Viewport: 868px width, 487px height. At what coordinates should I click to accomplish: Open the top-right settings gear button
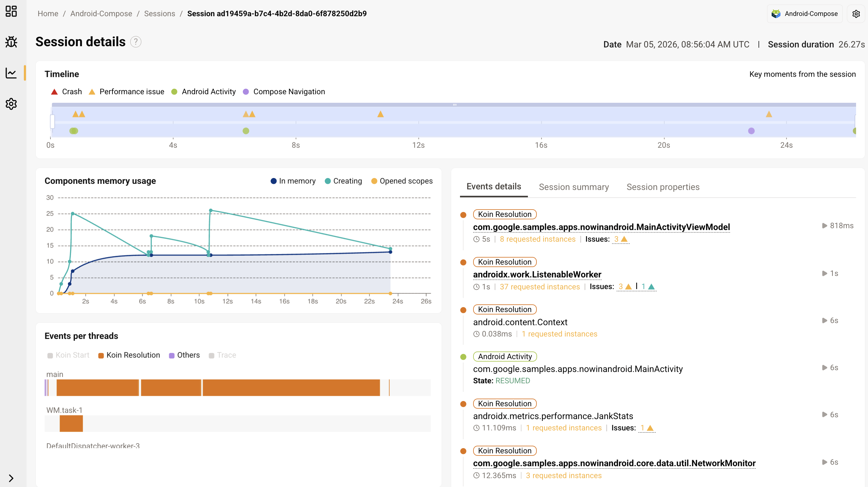point(856,14)
